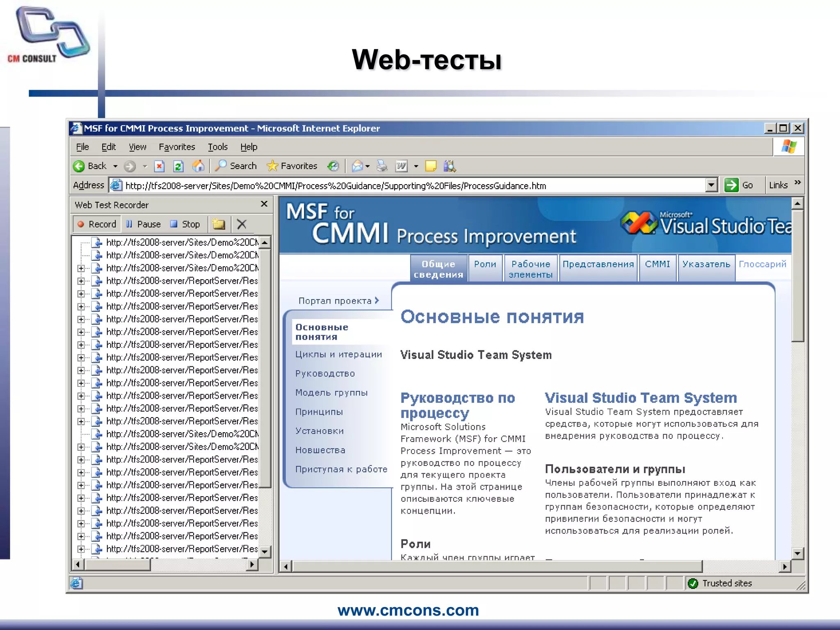Expand the address bar history dropdown

tap(712, 185)
